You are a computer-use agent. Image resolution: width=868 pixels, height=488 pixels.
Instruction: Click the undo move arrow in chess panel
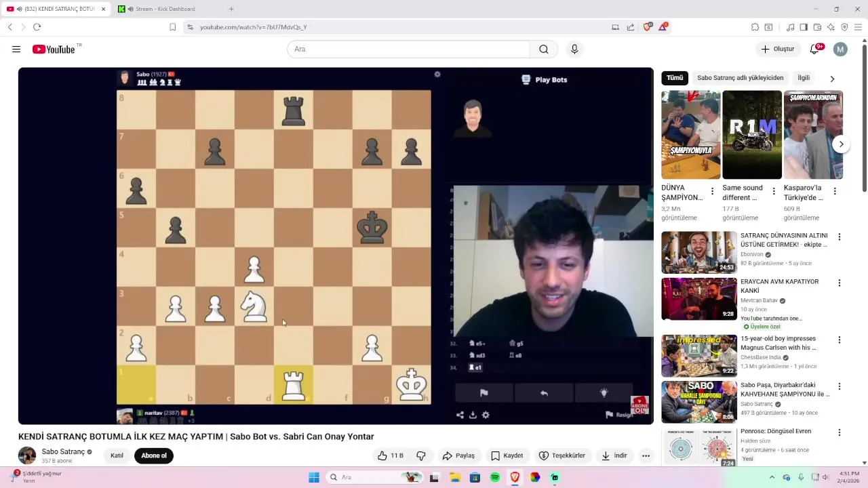pyautogui.click(x=544, y=392)
